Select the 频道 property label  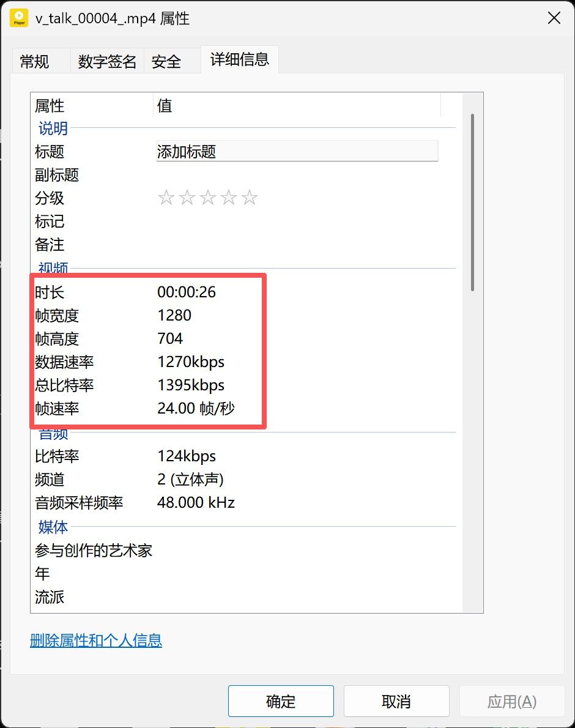[50, 480]
